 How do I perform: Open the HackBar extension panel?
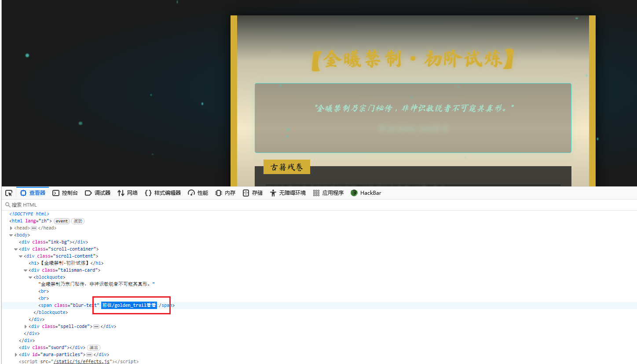point(366,193)
